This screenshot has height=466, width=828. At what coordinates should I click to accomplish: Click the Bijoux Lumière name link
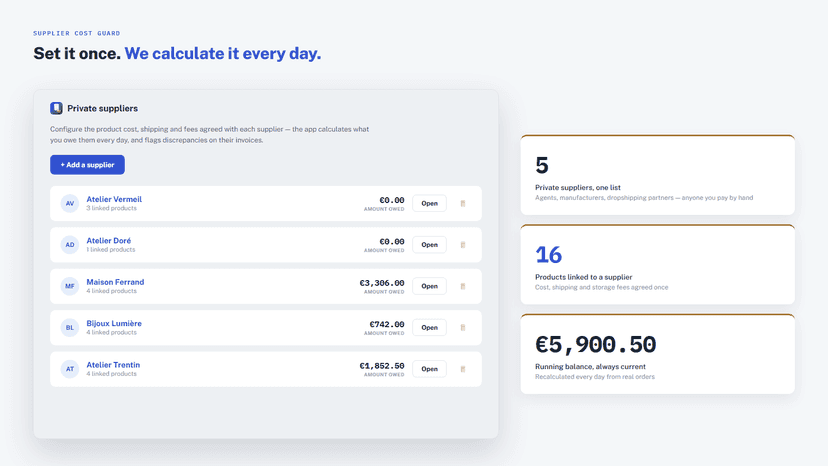pyautogui.click(x=114, y=323)
